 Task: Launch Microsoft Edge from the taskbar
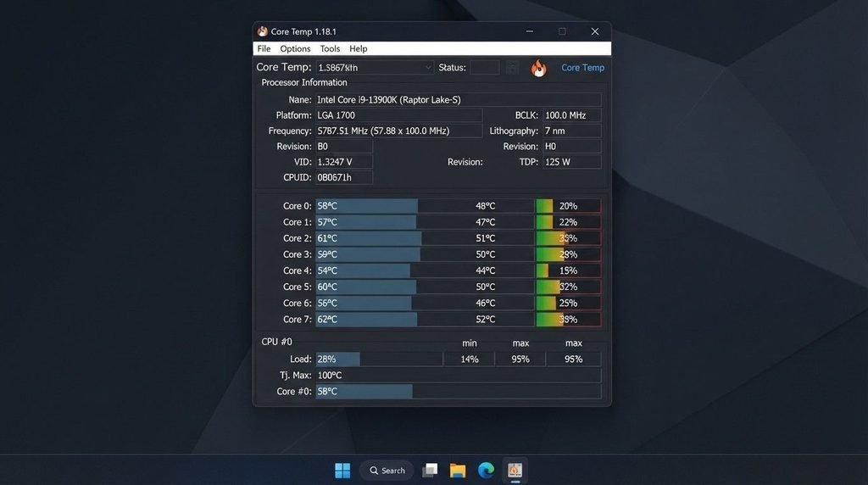point(486,471)
